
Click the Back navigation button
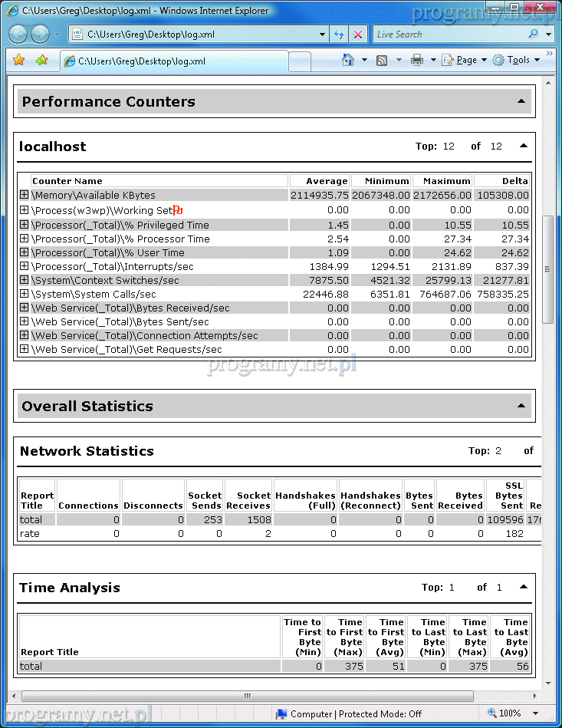point(18,34)
